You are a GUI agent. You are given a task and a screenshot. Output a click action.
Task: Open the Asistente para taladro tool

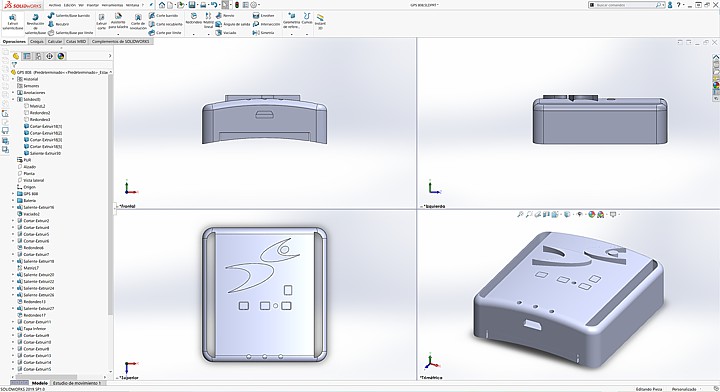[x=118, y=22]
